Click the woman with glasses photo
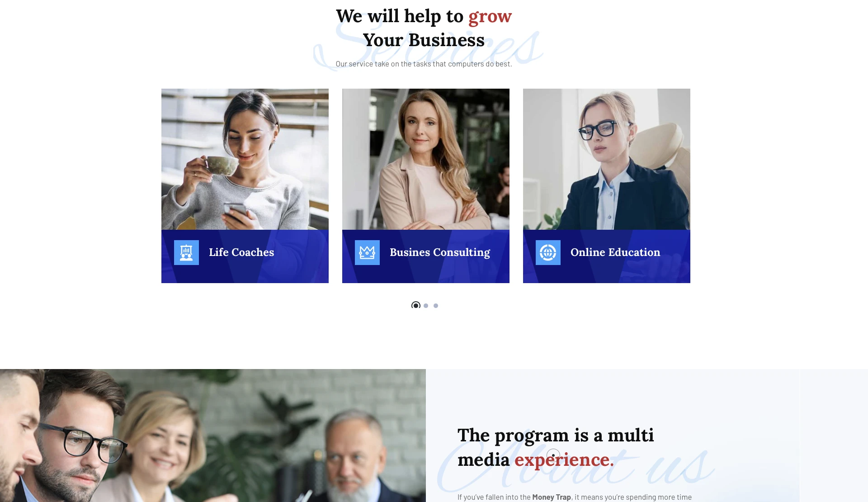Image resolution: width=868 pixels, height=502 pixels. [607, 159]
